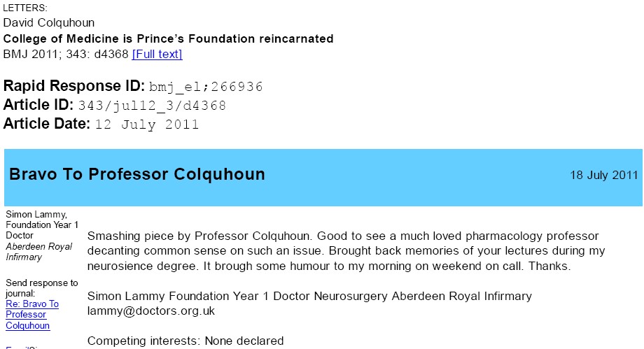Click 'Competing interests: None declared' text
Image resolution: width=644 pixels, height=349 pixels.
[x=185, y=341]
